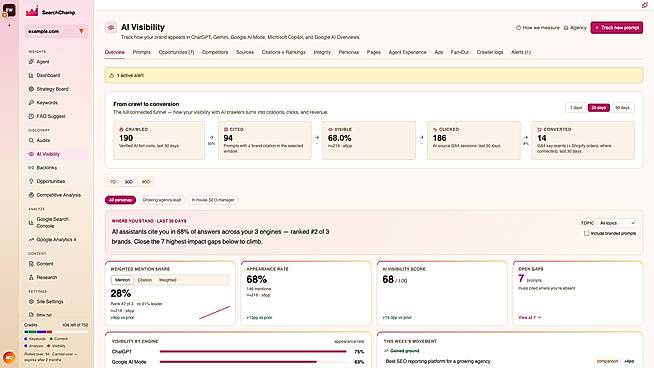The image size is (654, 368).
Task: Click the Site Settings gear icon
Action: pyautogui.click(x=31, y=301)
